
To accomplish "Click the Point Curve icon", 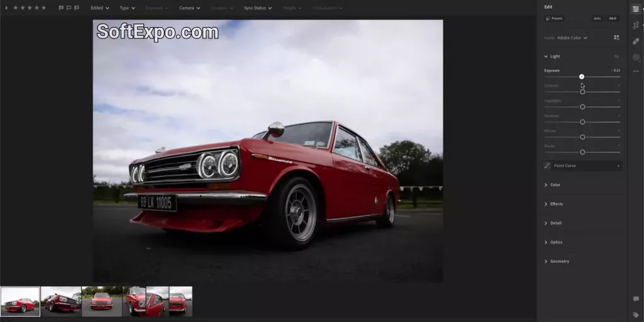I will pos(547,165).
